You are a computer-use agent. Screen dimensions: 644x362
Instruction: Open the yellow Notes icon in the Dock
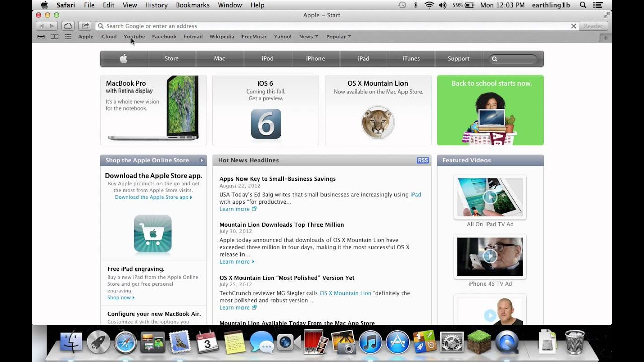234,343
